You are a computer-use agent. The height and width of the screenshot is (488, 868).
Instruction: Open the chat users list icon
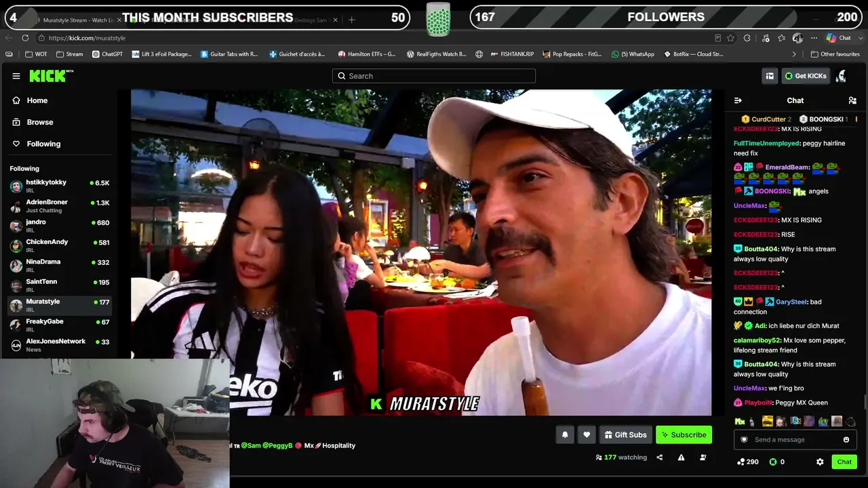point(852,100)
